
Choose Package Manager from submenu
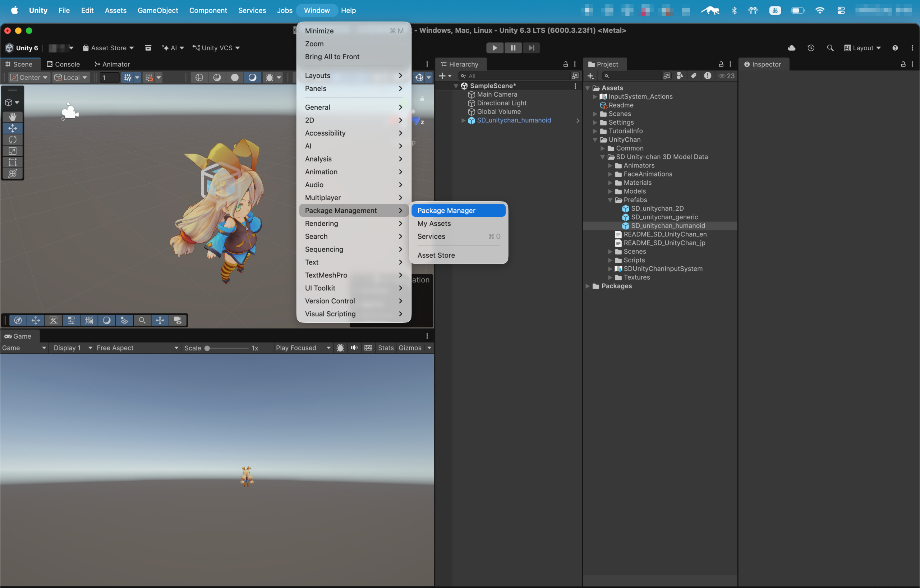coord(459,211)
